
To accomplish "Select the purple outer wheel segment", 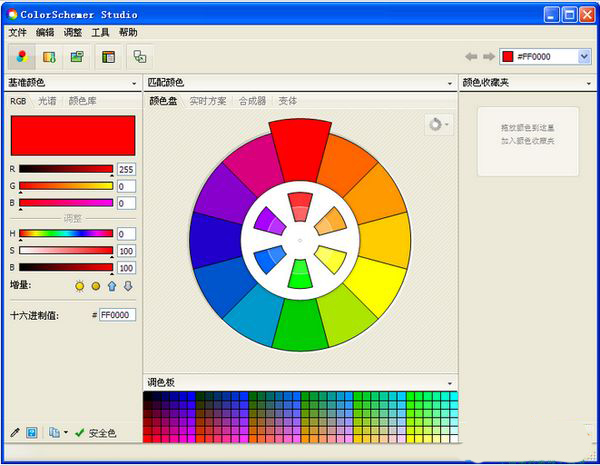I will (224, 193).
